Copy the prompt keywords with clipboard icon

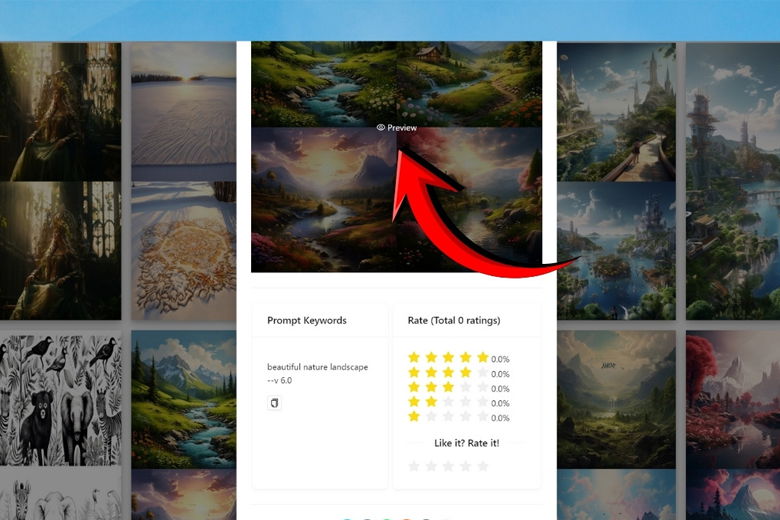coord(274,403)
